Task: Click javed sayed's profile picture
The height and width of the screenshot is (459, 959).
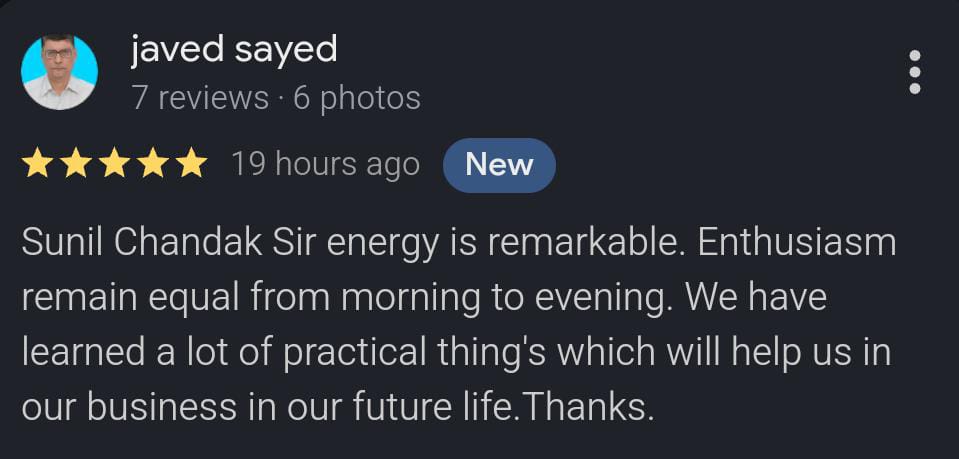Action: [59, 72]
